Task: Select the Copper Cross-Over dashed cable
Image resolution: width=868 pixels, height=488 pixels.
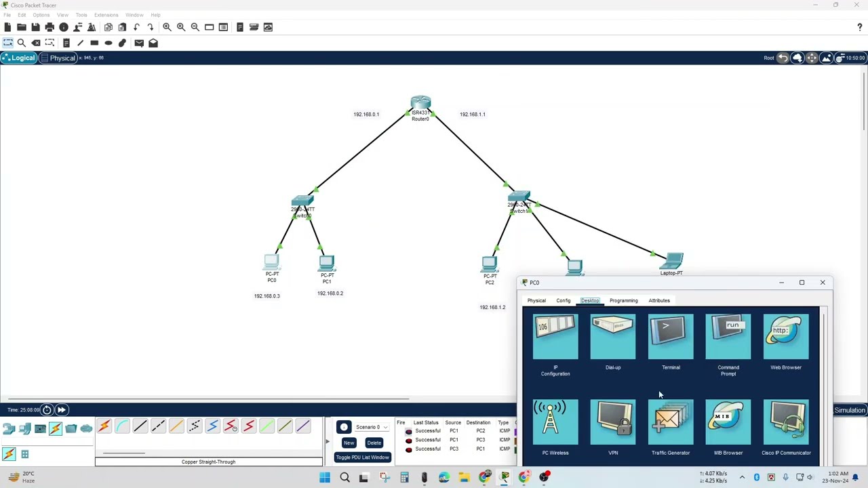Action: [158, 426]
